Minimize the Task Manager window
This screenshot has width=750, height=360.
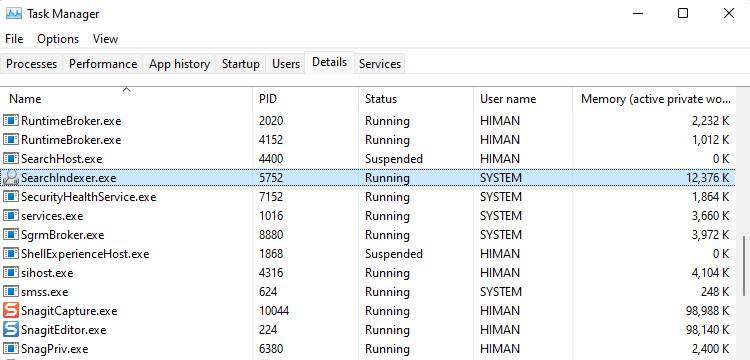(638, 13)
